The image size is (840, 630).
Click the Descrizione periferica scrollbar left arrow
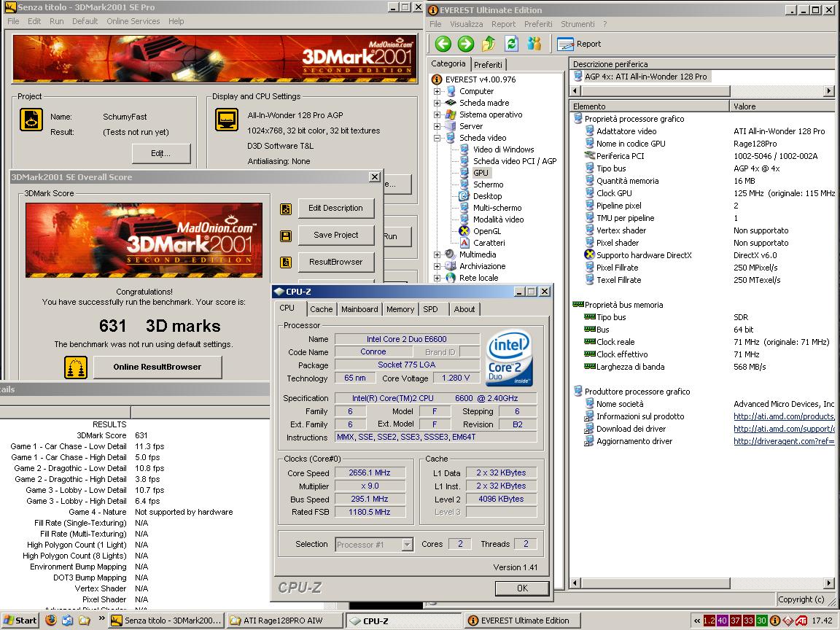(576, 91)
